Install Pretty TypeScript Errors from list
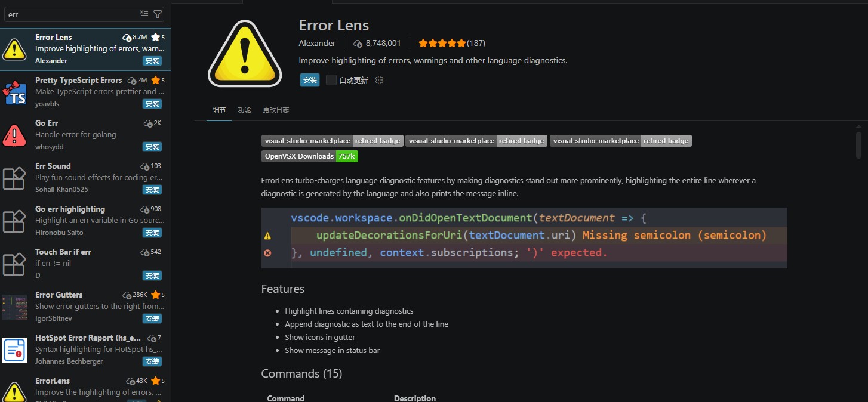This screenshot has height=402, width=868. [x=152, y=104]
